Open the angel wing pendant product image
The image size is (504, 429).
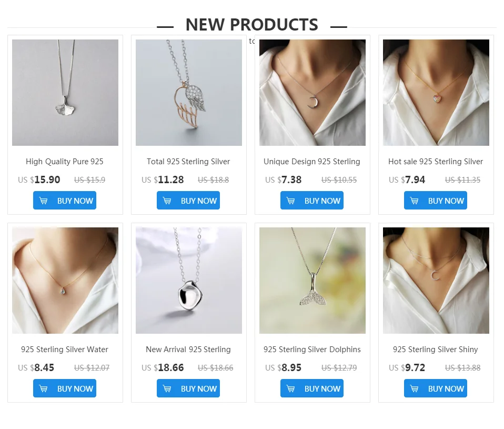(189, 93)
